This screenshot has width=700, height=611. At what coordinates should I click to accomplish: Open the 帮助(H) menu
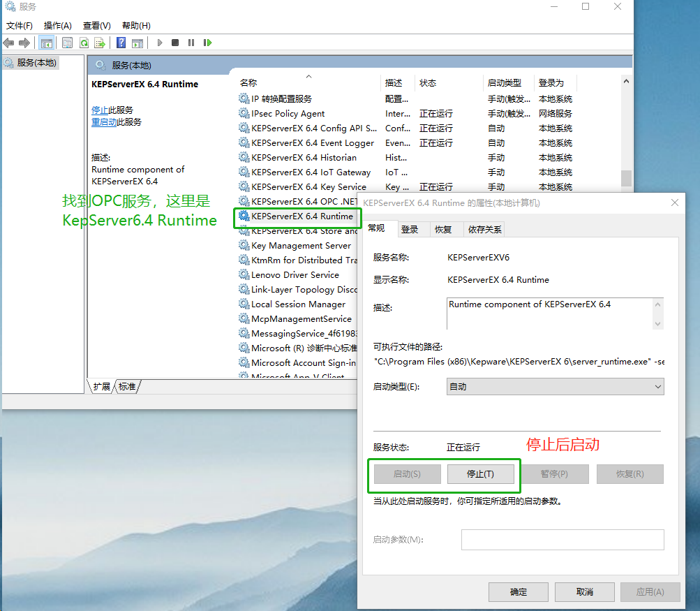click(136, 25)
